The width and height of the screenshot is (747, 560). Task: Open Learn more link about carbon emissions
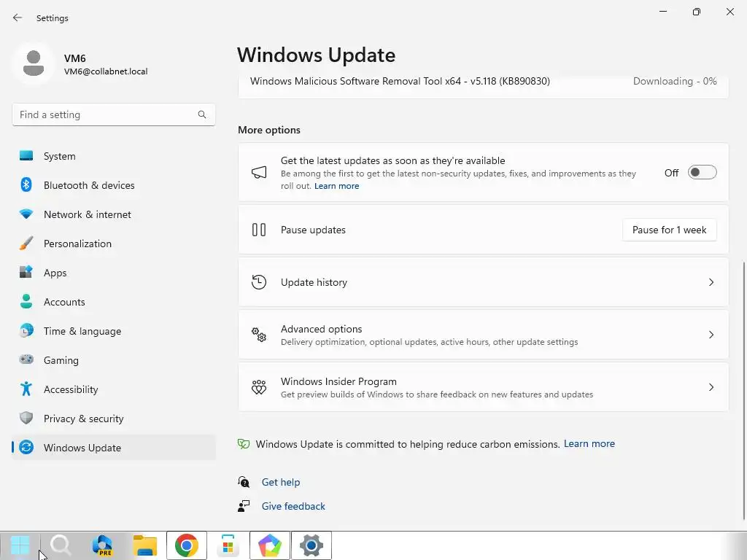tap(589, 444)
